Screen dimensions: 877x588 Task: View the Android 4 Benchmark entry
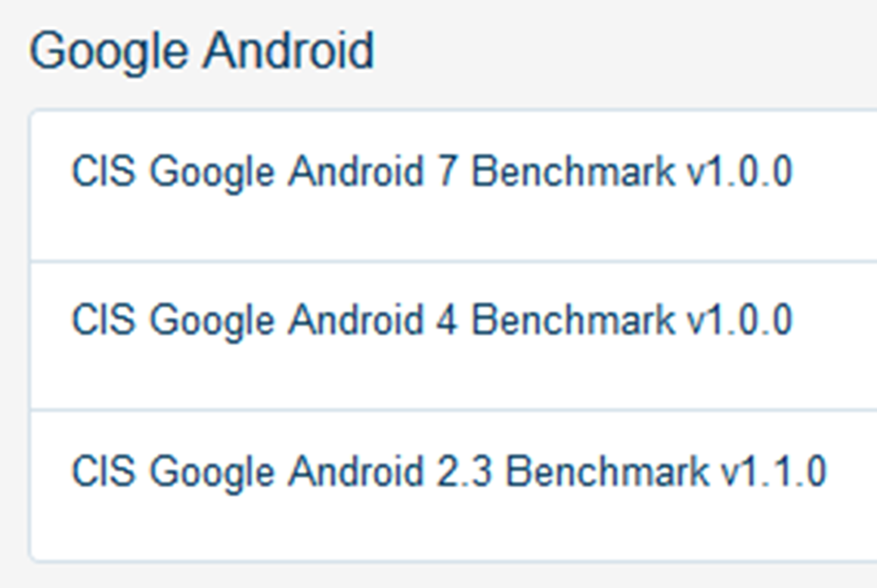[432, 320]
